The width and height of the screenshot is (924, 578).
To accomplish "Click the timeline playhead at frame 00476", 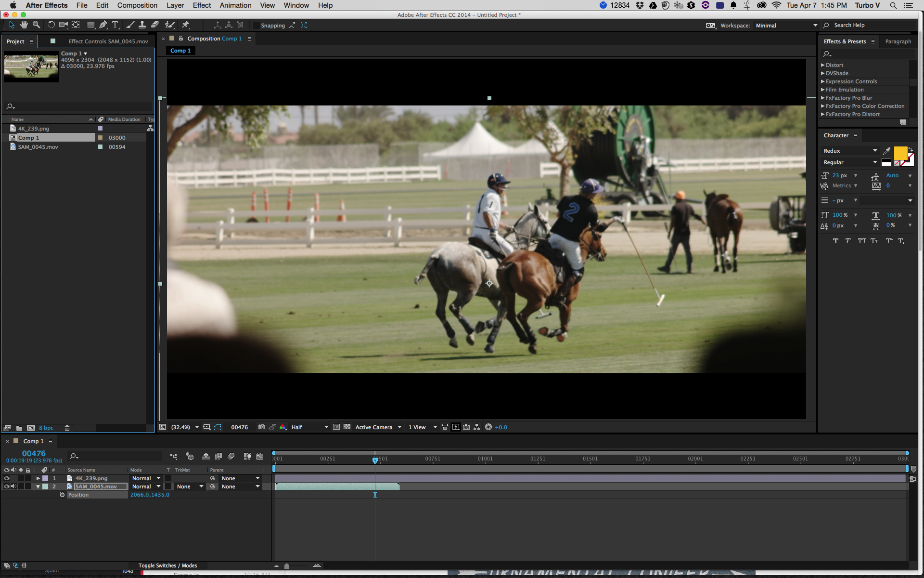I will pyautogui.click(x=374, y=459).
